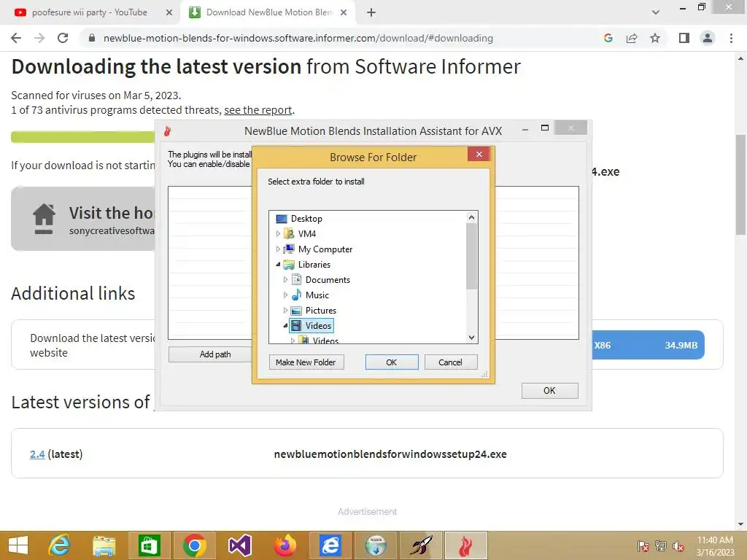Expand the My Computer tree node

(278, 249)
